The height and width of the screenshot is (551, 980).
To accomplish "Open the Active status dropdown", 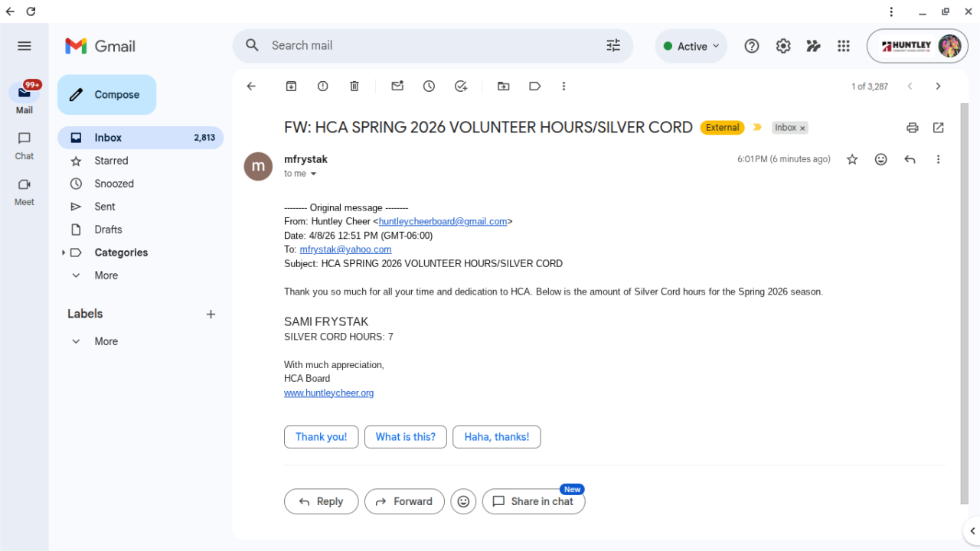I will coord(691,46).
